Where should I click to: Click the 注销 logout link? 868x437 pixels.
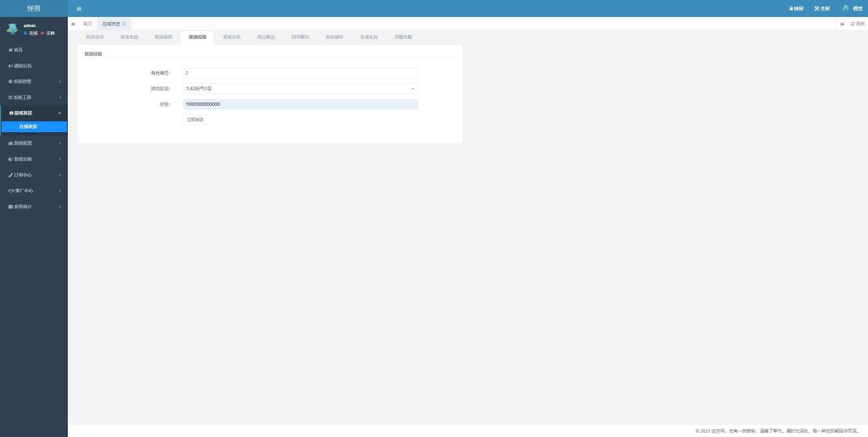coord(49,32)
